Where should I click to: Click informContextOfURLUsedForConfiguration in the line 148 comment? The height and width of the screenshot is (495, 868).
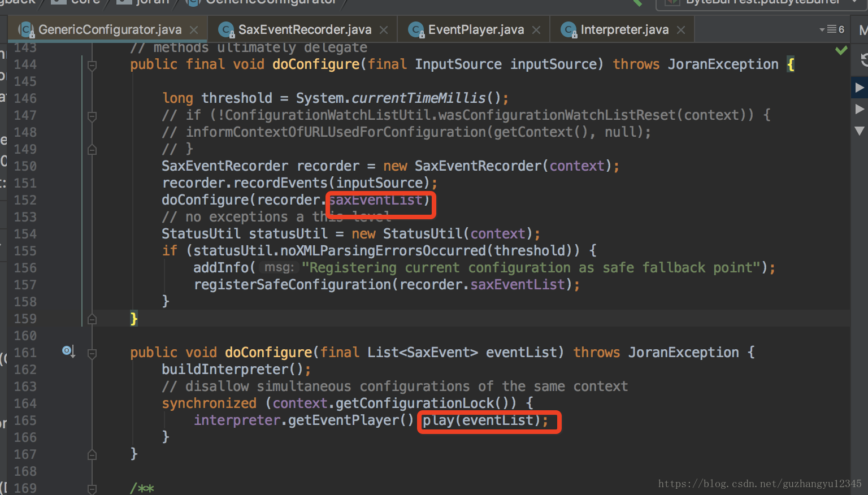pyautogui.click(x=336, y=132)
